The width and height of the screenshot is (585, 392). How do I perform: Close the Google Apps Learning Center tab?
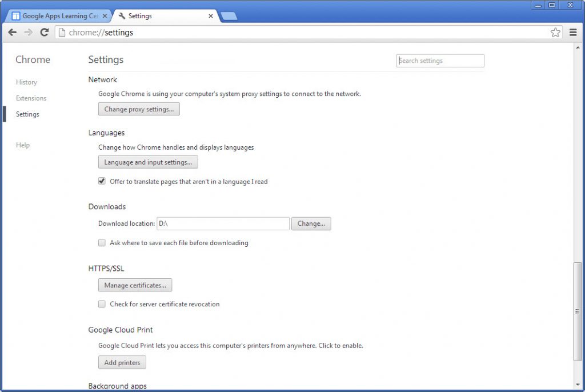pos(105,16)
